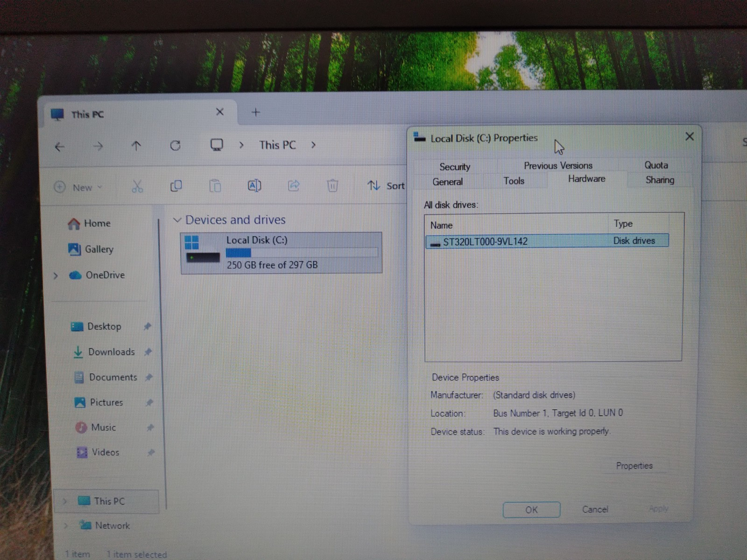This screenshot has height=560, width=747.
Task: Switch to the Previous Versions tab
Action: [x=558, y=166]
